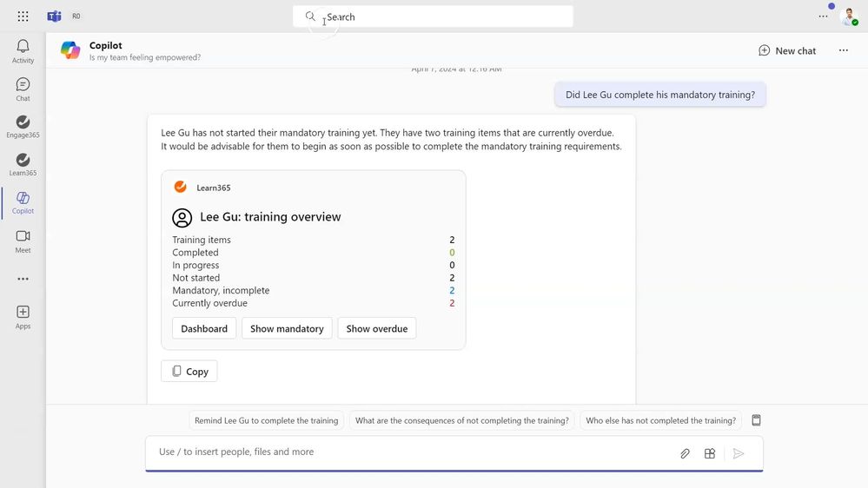Click the 'Training items' row label
The height and width of the screenshot is (488, 868).
point(202,240)
